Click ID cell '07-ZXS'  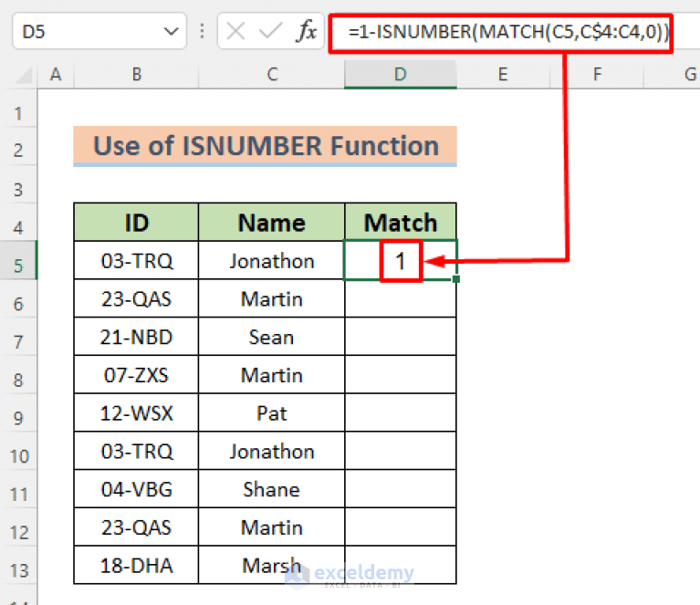click(x=136, y=375)
